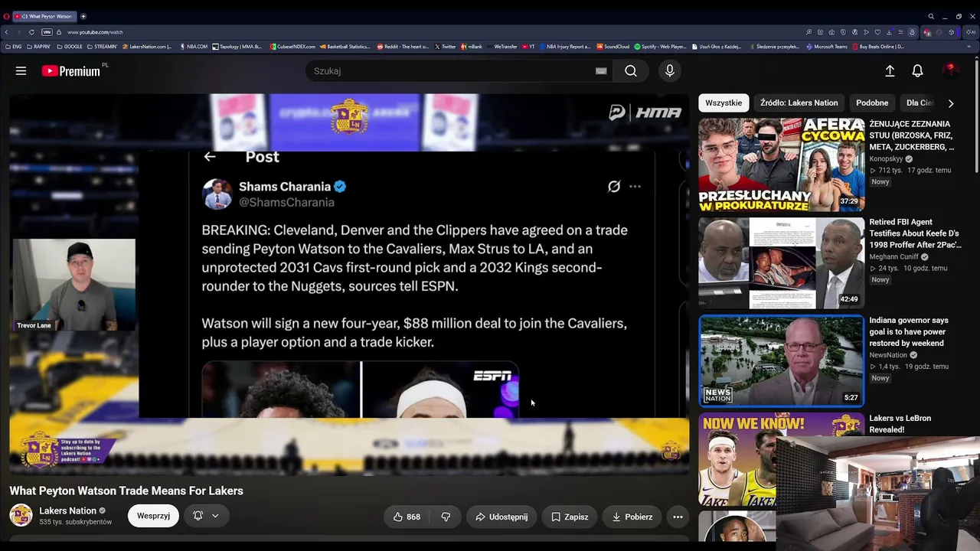Go back using the browser back arrow

(7, 32)
